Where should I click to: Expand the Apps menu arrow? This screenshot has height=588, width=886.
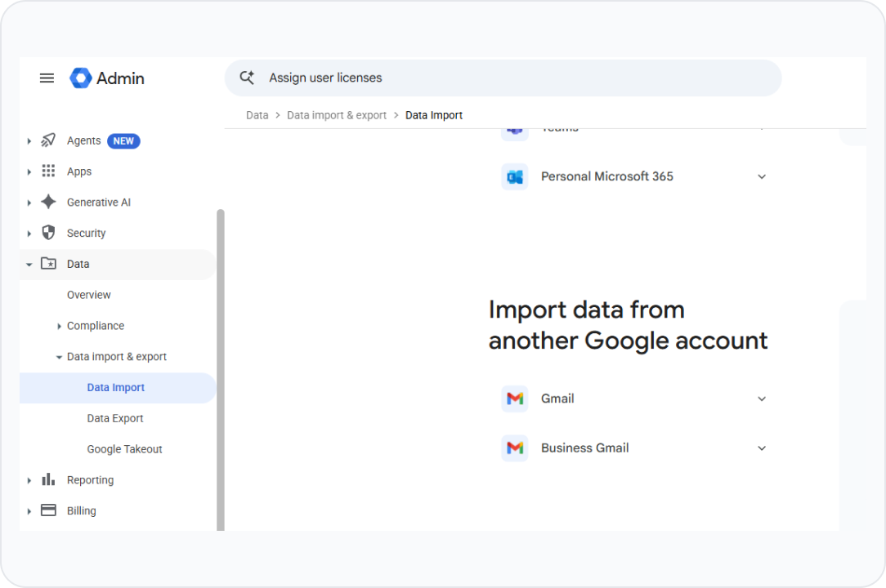point(29,171)
